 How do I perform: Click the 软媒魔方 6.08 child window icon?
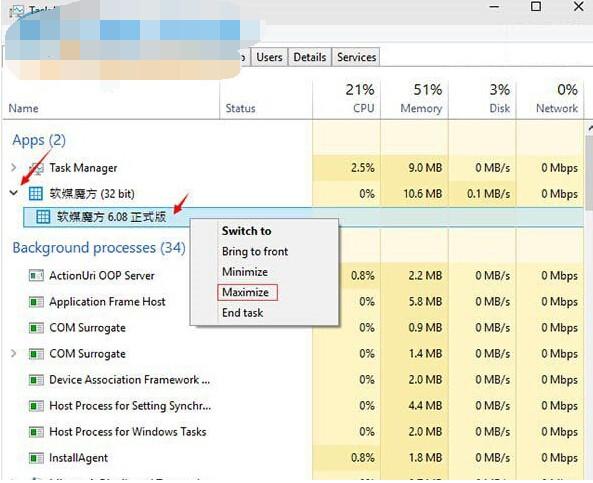click(43, 217)
